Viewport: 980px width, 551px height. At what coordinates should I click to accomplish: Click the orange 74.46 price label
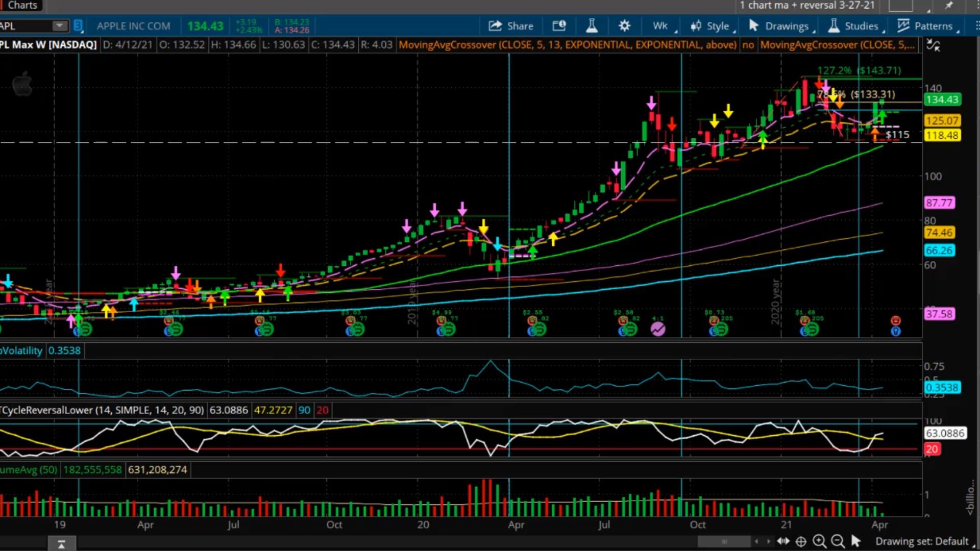[x=939, y=233]
